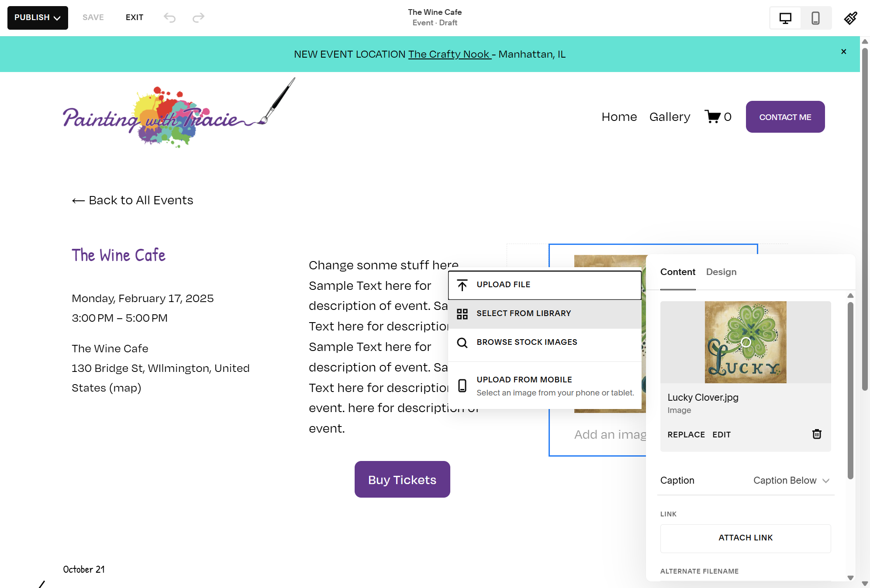The width and height of the screenshot is (870, 588).
Task: Switch to the Content tab
Action: [678, 272]
